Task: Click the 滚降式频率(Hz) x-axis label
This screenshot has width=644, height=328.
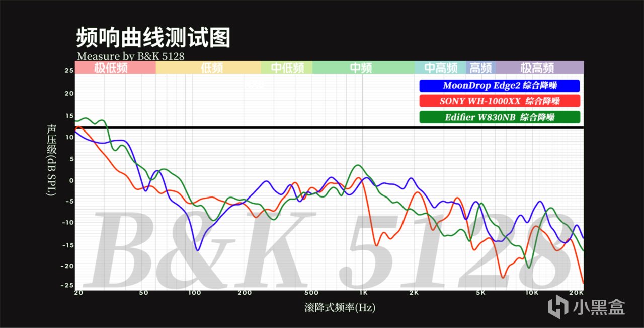Action: point(340,307)
